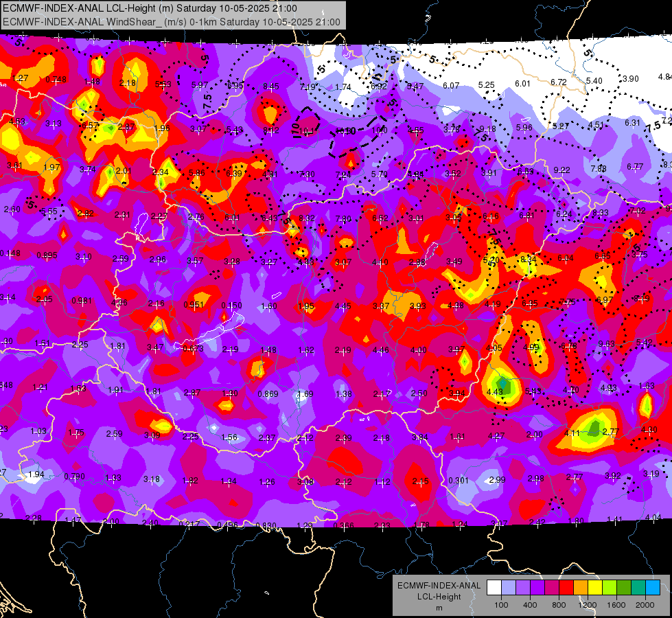Click the orange legend swatch at 1200

click(581, 588)
